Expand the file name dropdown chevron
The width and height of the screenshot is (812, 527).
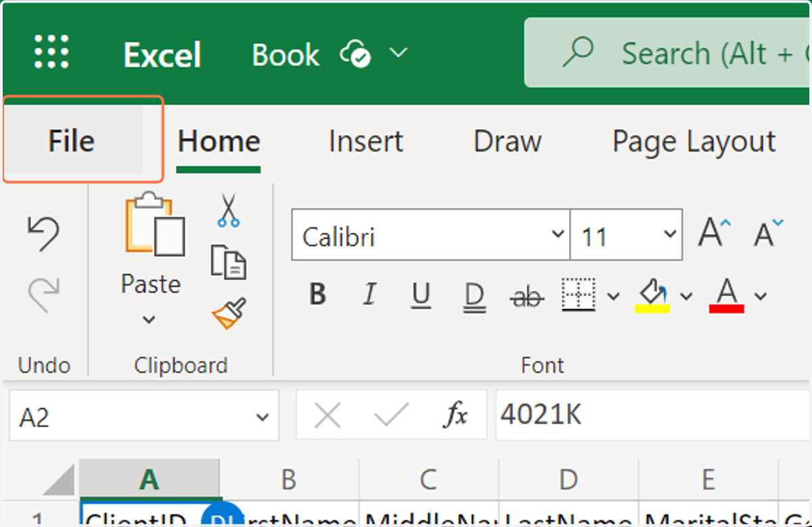point(399,52)
